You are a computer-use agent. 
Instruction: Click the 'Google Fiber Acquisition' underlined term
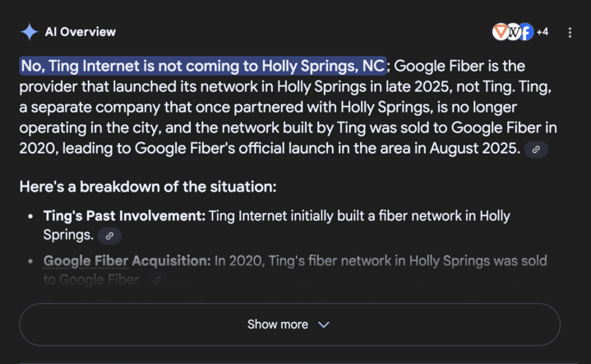pyautogui.click(x=127, y=260)
